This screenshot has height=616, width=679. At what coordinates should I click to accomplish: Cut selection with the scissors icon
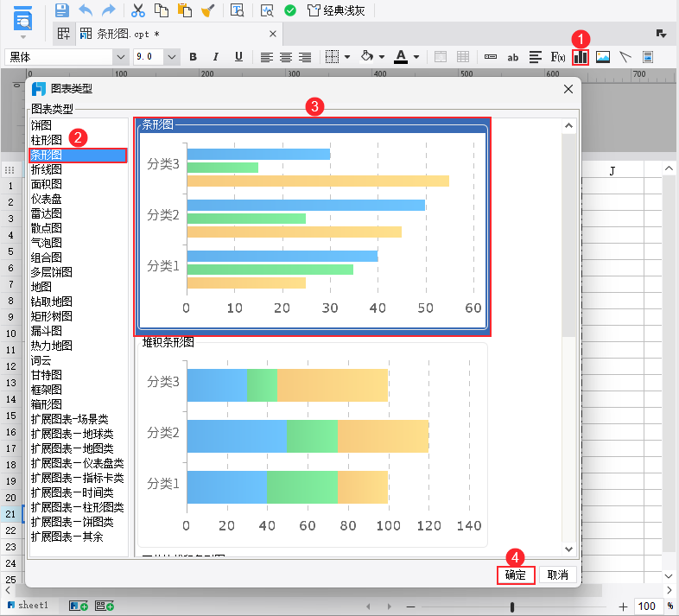(x=137, y=10)
